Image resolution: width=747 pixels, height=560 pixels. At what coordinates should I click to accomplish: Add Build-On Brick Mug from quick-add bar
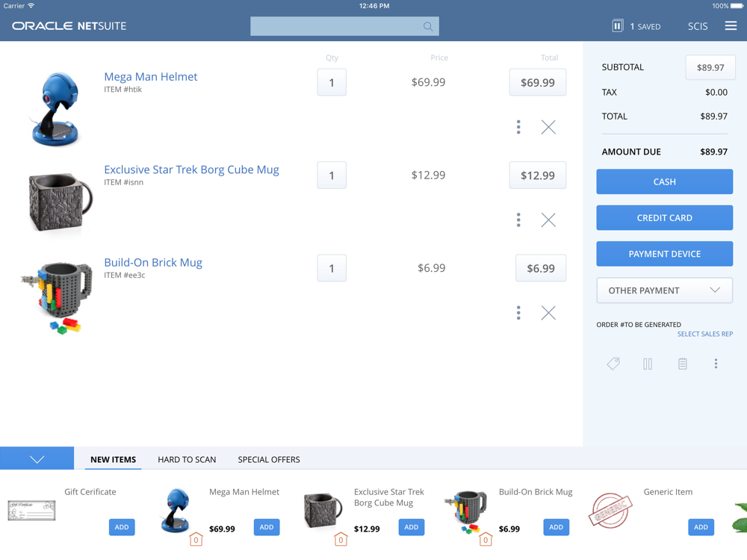556,527
